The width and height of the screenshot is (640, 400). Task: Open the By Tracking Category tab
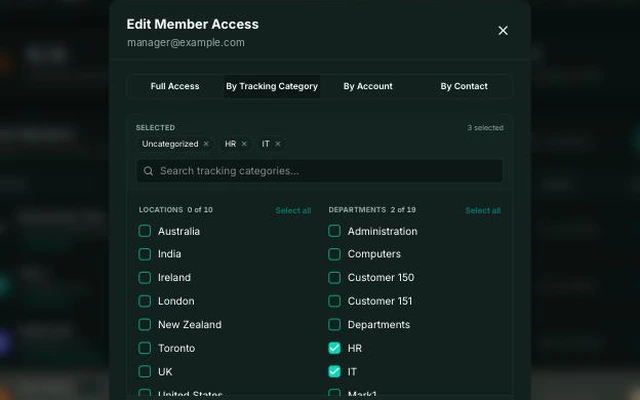pyautogui.click(x=272, y=86)
